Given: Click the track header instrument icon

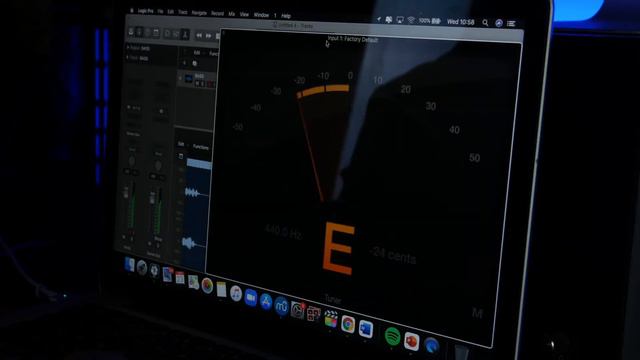Looking at the screenshot, I should point(189,78).
